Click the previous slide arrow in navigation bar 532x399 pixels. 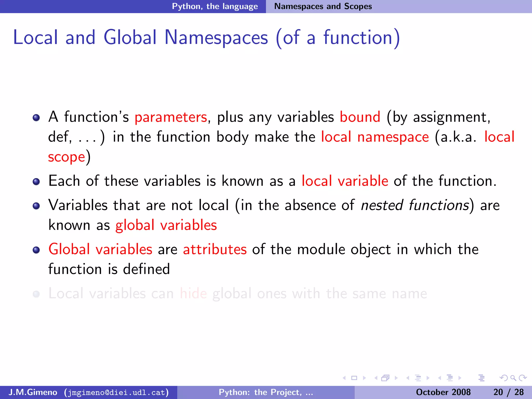[x=344, y=378]
